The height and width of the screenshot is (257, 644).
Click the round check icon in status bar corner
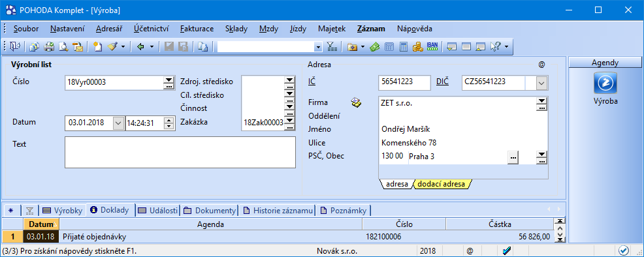(x=624, y=250)
